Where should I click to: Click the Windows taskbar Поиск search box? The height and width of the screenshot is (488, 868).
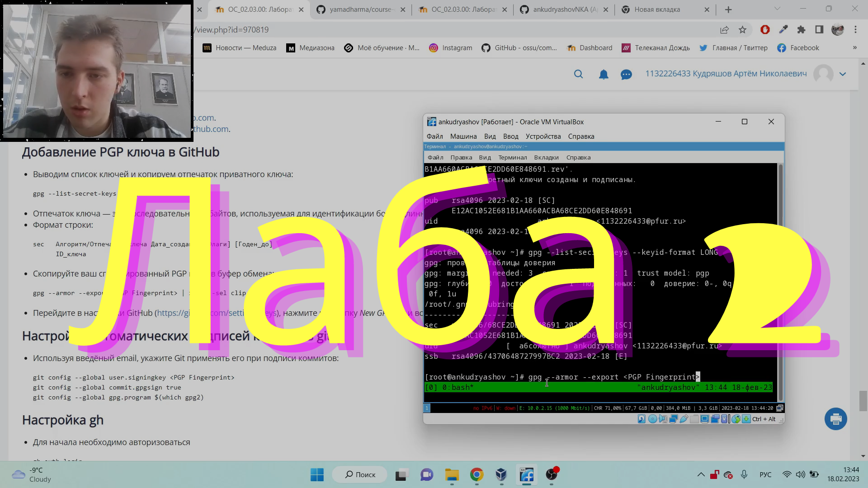click(x=360, y=474)
